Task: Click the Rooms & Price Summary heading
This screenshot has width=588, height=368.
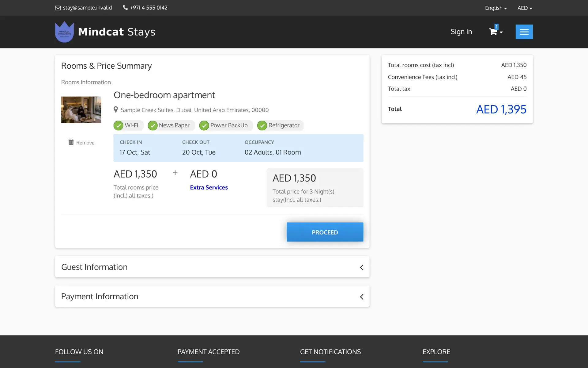Action: 106,66
